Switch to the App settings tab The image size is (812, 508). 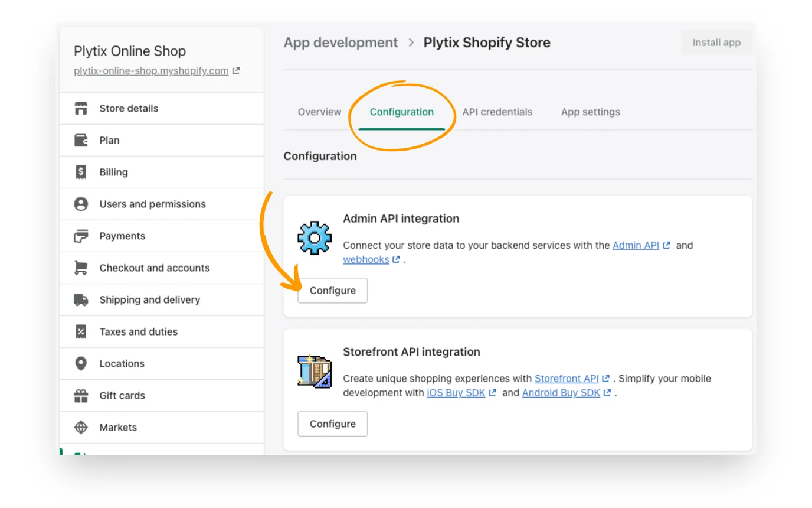click(590, 112)
